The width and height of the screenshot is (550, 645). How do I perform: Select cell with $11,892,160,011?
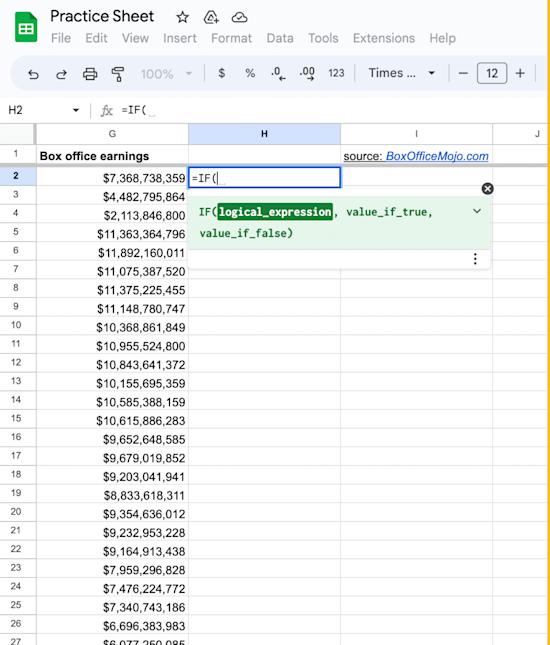pos(112,253)
